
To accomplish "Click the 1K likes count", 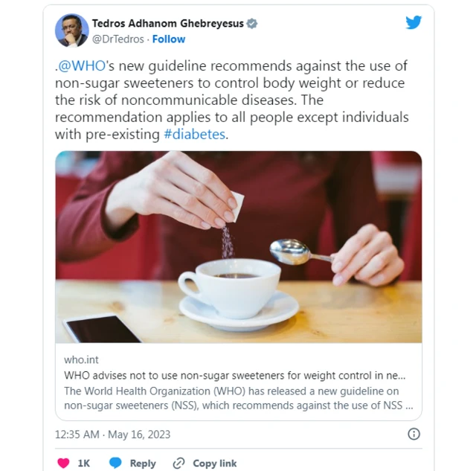I will [84, 464].
